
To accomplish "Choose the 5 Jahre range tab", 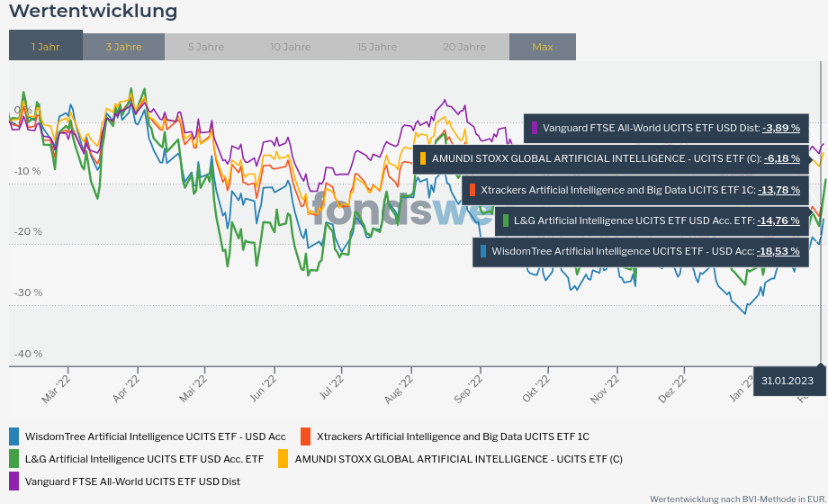I will click(206, 47).
